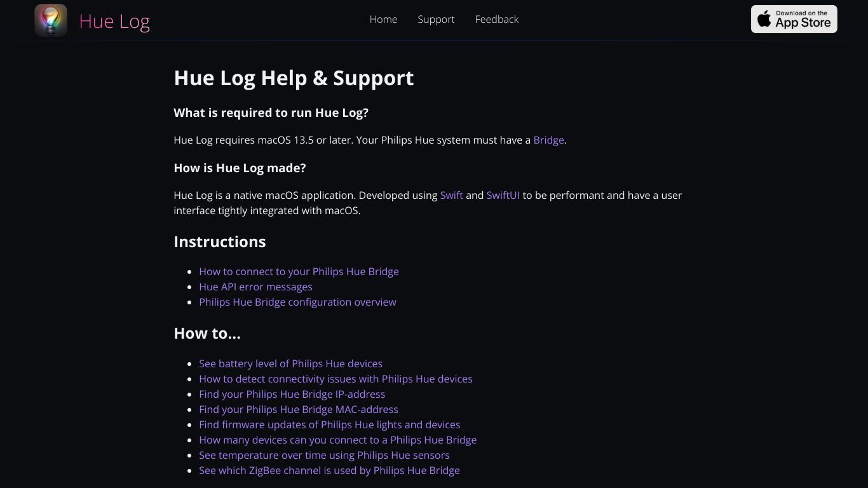Click the How to... heading

point(207,333)
